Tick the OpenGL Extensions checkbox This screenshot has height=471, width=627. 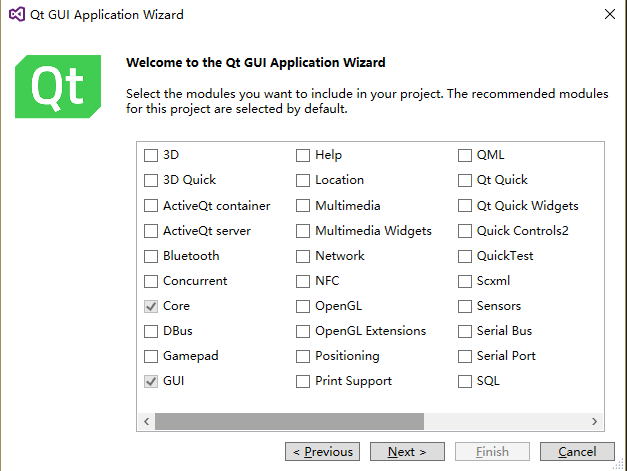303,331
